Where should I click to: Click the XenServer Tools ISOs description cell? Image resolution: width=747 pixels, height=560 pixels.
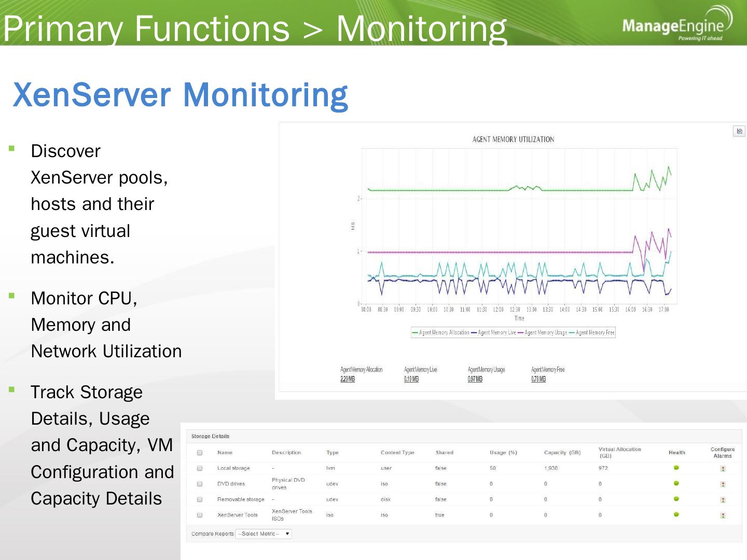(292, 515)
